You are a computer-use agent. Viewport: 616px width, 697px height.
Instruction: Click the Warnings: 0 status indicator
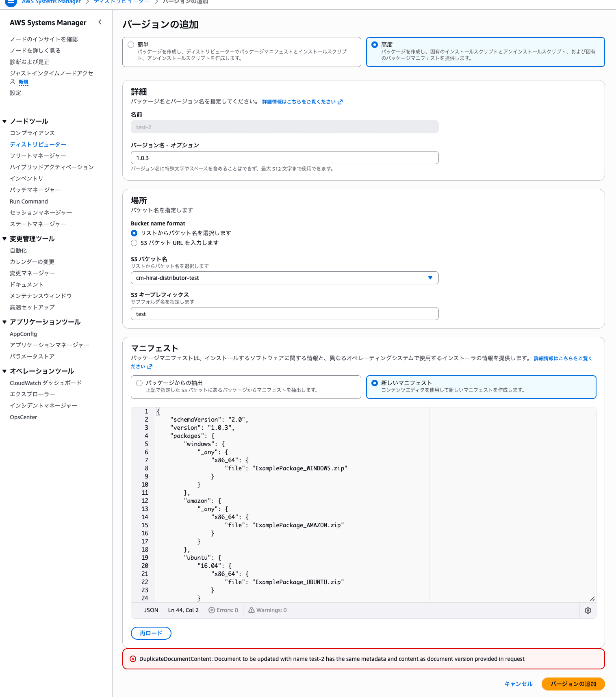tap(267, 610)
